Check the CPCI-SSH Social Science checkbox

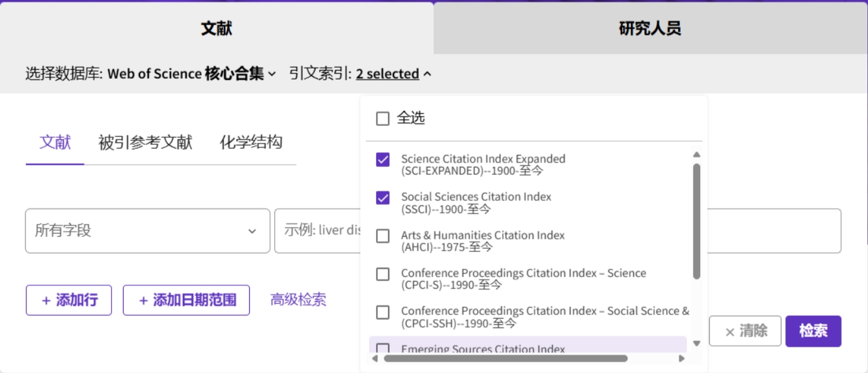(383, 312)
